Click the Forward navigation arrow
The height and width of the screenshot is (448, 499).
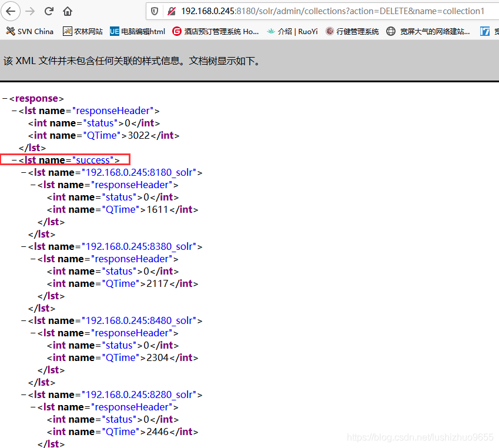click(x=30, y=11)
